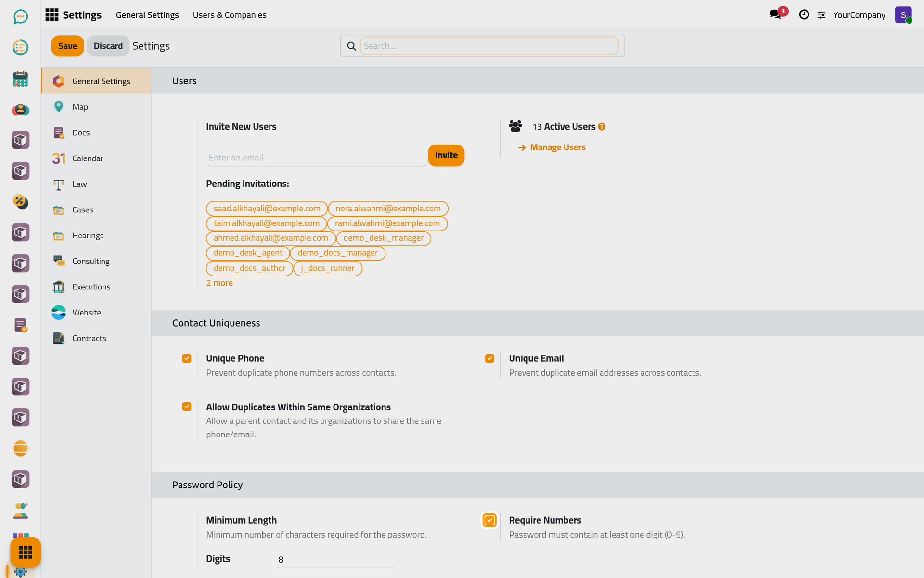
Task: Open Cases in the settings sidebar
Action: click(96, 210)
